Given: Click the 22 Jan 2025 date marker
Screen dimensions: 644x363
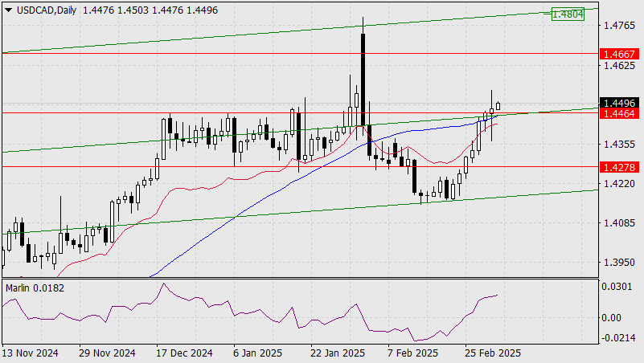Looking at the screenshot, I should tap(338, 353).
